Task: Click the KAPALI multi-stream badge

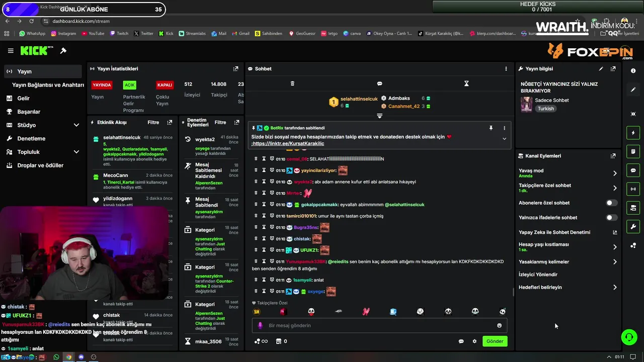Action: 165,85
